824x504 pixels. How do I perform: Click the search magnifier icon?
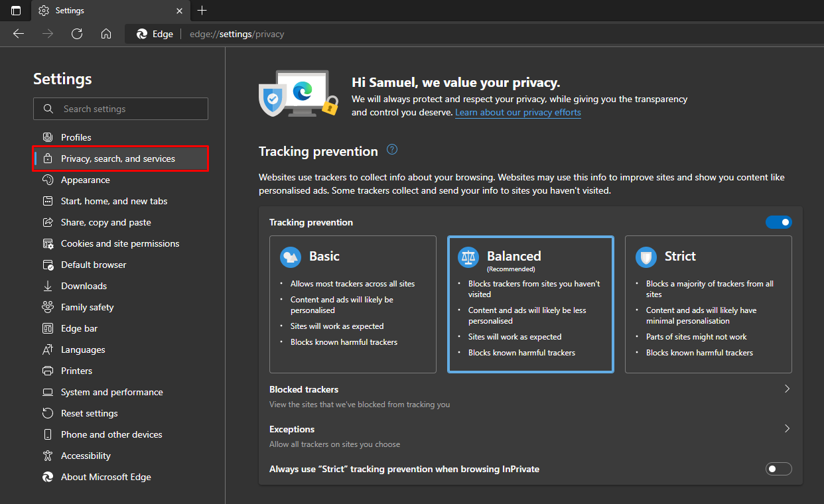click(48, 109)
